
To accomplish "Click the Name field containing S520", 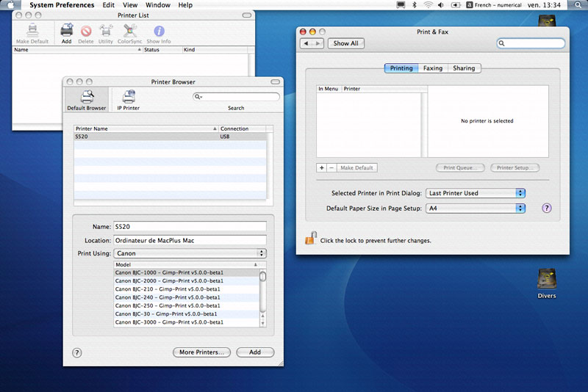I will [x=190, y=227].
